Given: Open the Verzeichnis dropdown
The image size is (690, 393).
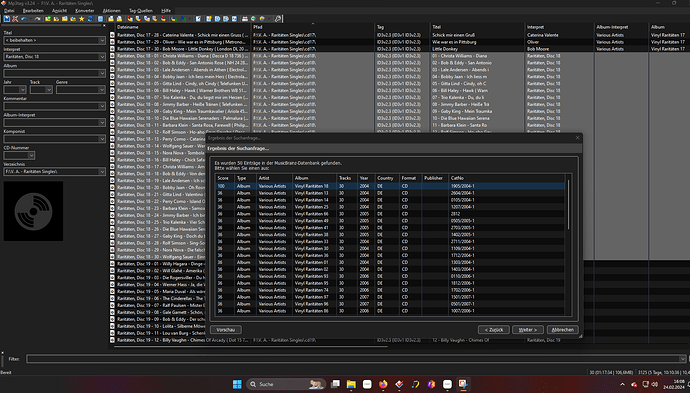Looking at the screenshot, I should point(102,172).
